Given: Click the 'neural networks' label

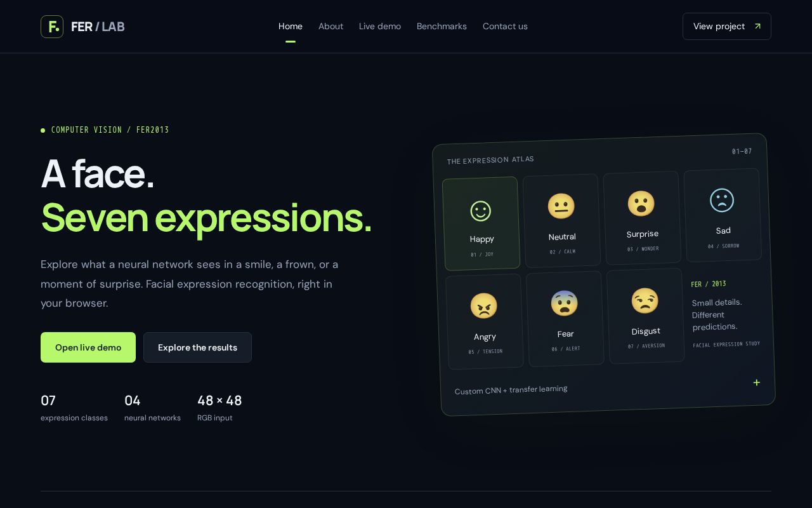Looking at the screenshot, I should click(152, 418).
